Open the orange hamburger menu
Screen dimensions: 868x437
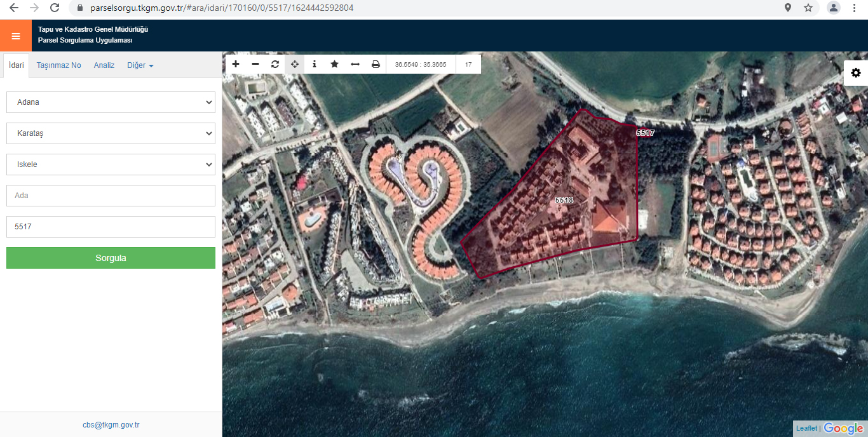(16, 36)
